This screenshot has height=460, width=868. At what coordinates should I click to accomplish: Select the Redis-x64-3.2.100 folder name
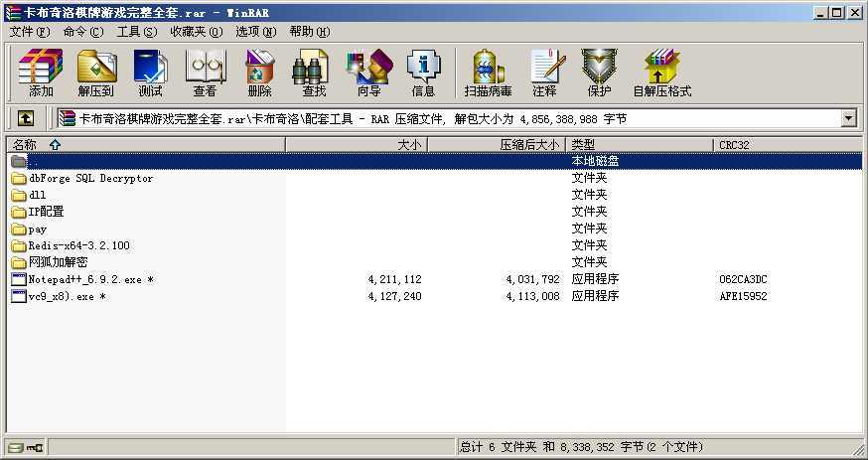click(79, 245)
